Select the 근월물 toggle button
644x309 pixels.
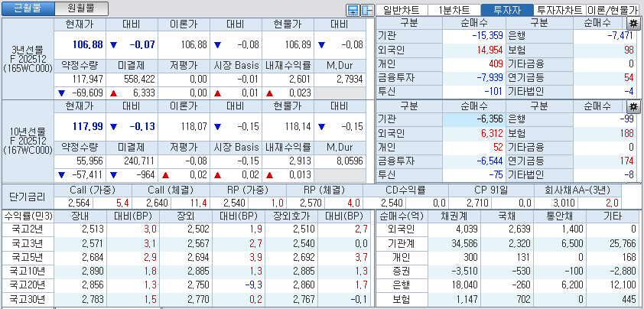coord(28,8)
